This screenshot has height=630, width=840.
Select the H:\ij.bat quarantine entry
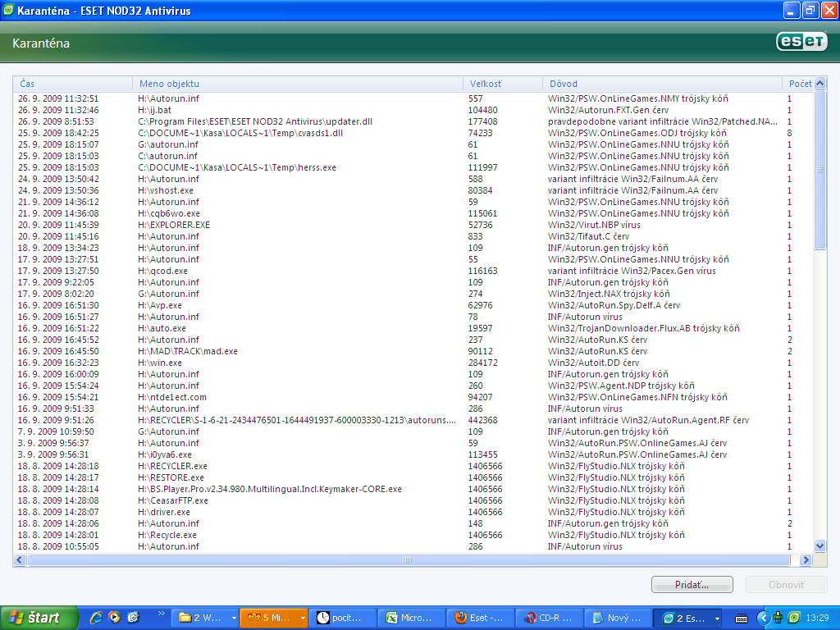(413, 111)
